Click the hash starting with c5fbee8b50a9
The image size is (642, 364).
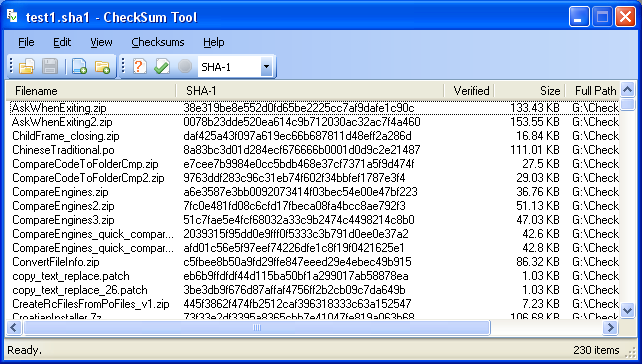297,262
